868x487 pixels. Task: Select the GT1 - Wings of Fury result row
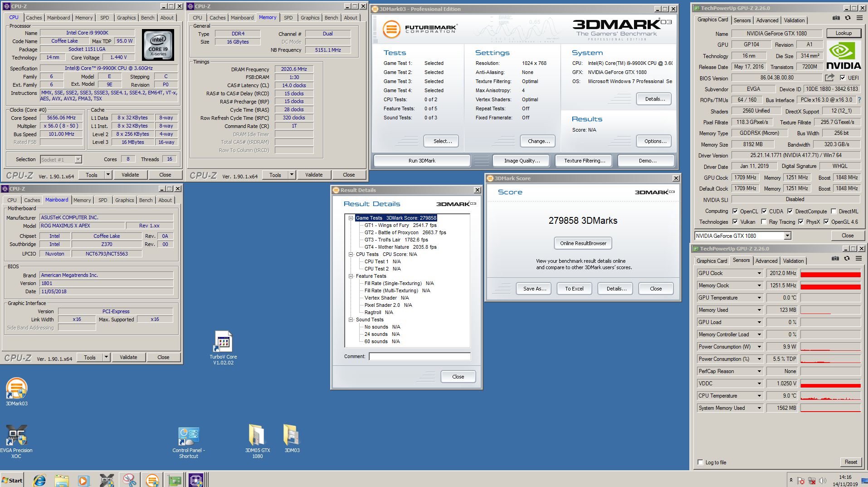coord(400,225)
